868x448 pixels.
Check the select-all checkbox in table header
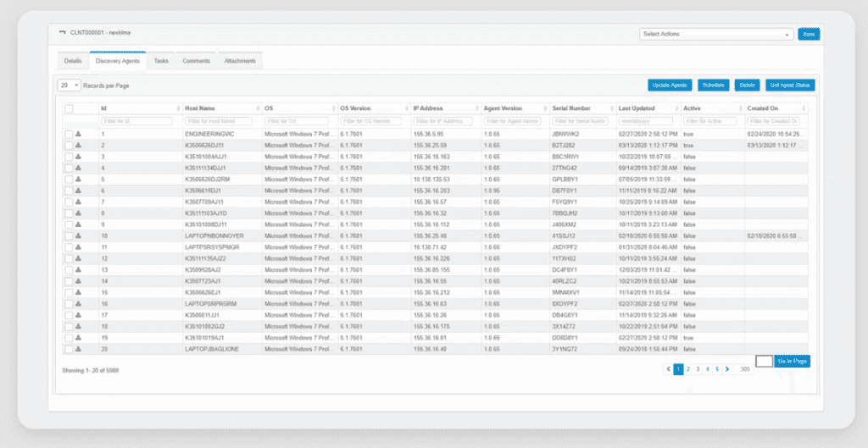tap(69, 108)
